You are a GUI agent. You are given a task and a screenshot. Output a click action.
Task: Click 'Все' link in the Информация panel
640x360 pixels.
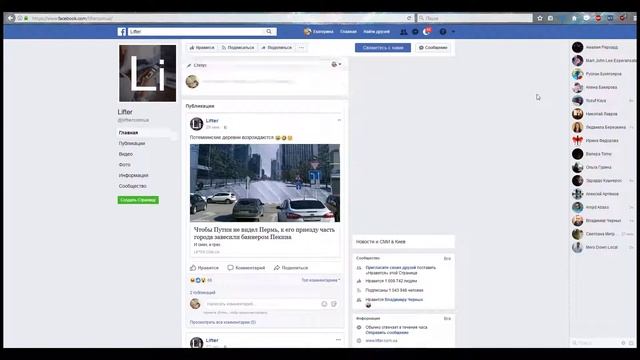447,318
